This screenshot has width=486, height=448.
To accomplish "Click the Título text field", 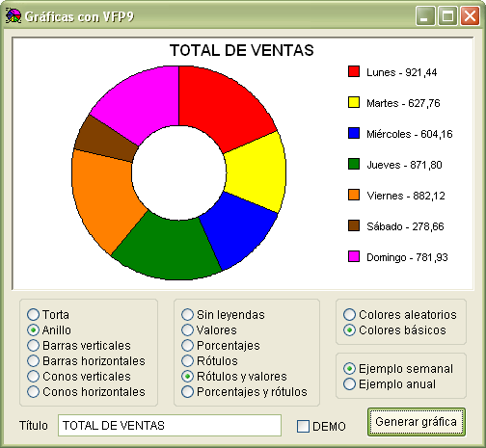I will click(170, 425).
